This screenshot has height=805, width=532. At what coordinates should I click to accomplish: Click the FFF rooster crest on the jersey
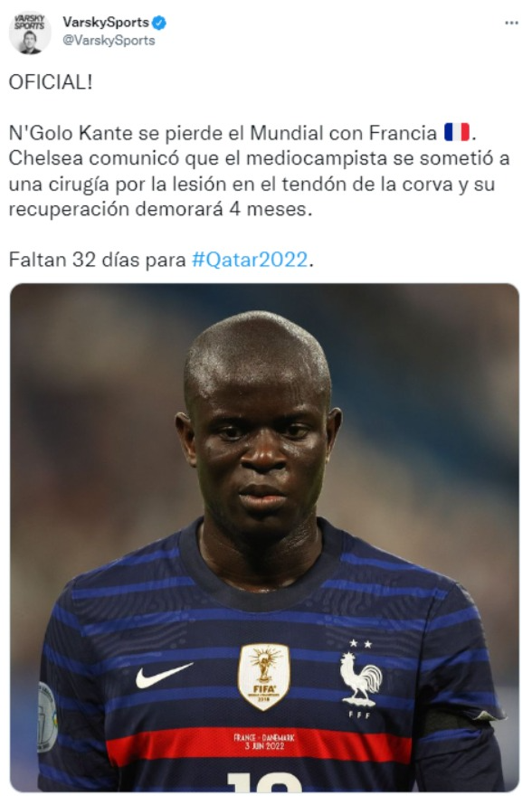pyautogui.click(x=360, y=681)
